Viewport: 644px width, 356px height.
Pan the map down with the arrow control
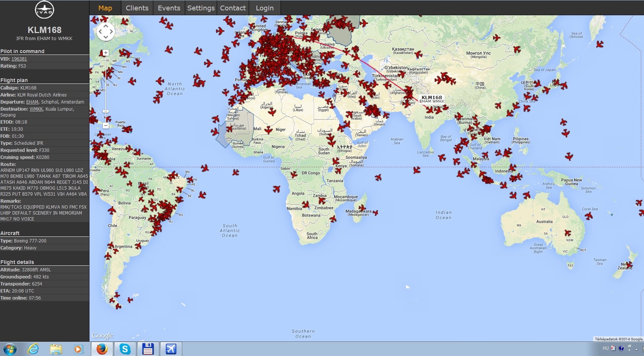coord(106,37)
